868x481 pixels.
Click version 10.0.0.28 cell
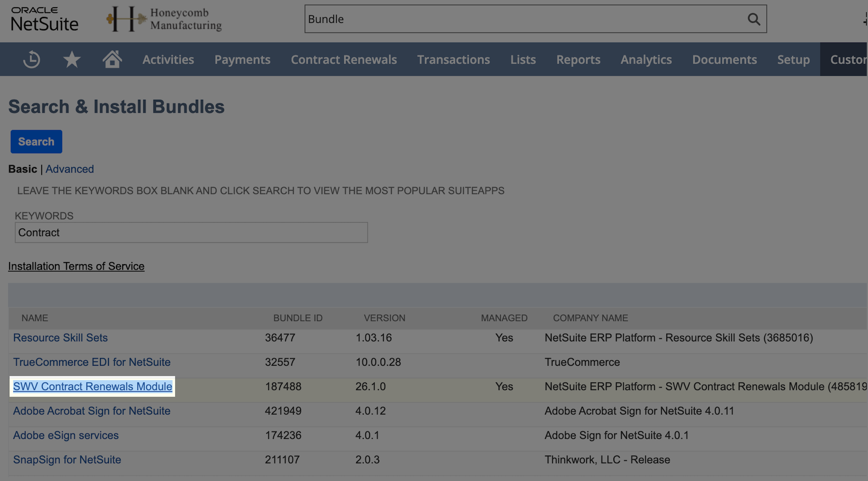pos(378,362)
